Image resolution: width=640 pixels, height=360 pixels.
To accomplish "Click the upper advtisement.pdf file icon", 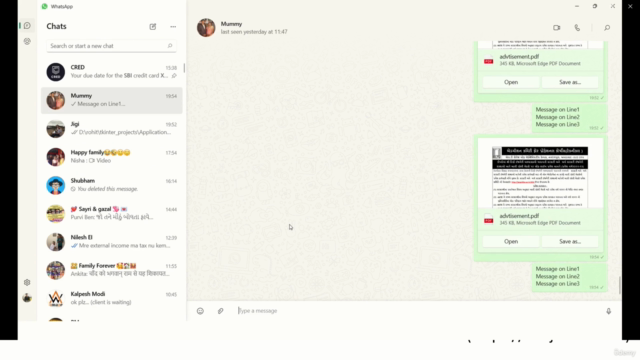I will 489,60.
